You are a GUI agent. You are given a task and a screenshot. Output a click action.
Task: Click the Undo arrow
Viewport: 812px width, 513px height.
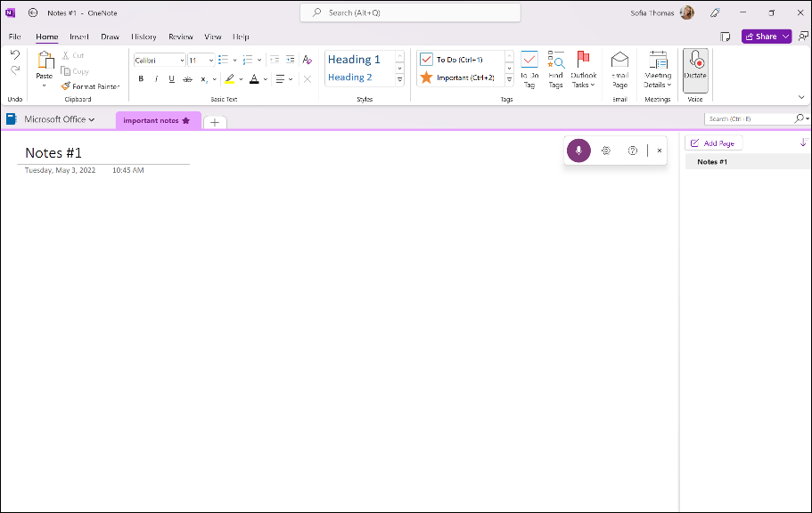pos(15,55)
